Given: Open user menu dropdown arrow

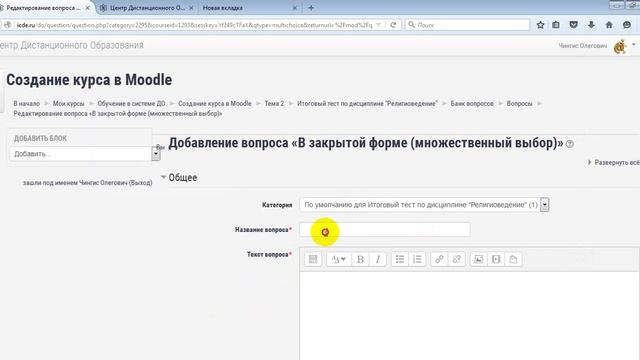Looking at the screenshot, I should pos(634,44).
